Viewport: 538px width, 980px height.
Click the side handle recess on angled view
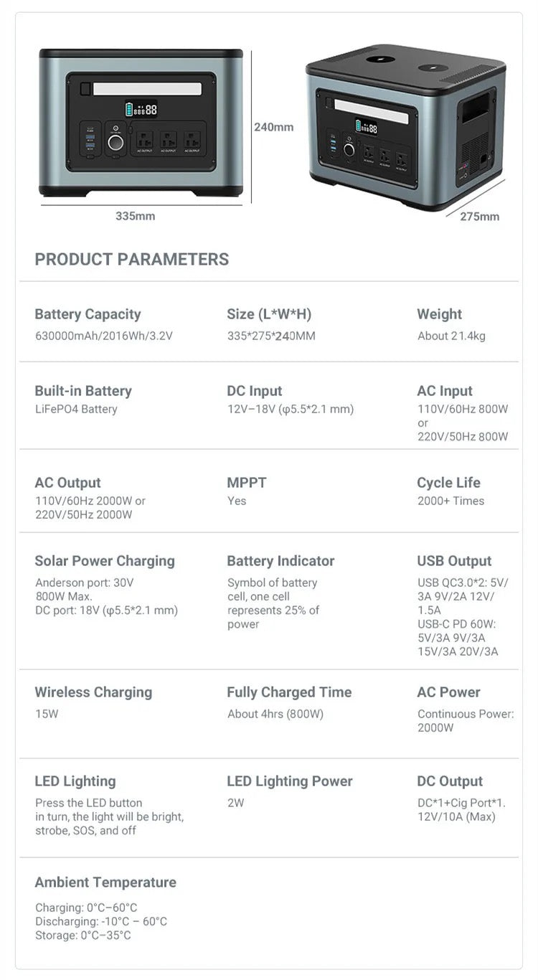(473, 113)
